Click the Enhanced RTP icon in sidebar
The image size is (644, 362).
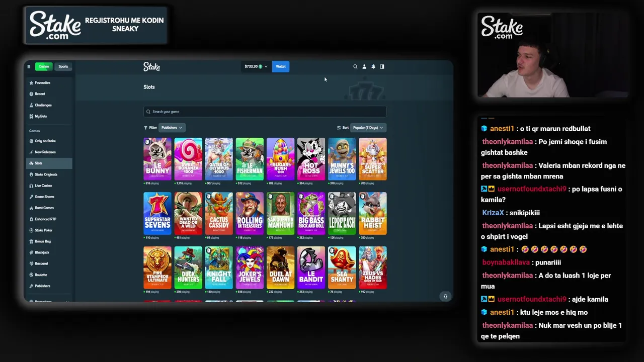pos(31,219)
